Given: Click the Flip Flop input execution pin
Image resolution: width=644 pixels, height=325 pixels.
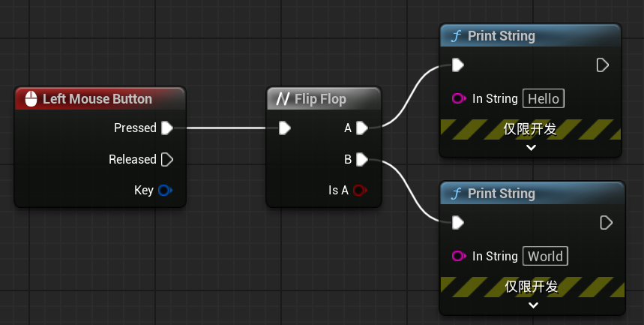Looking at the screenshot, I should click(x=284, y=128).
